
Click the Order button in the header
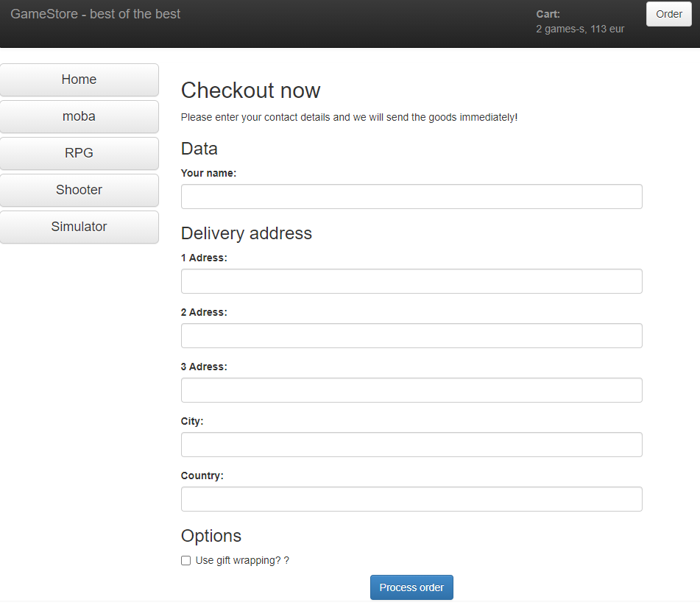pyautogui.click(x=669, y=14)
